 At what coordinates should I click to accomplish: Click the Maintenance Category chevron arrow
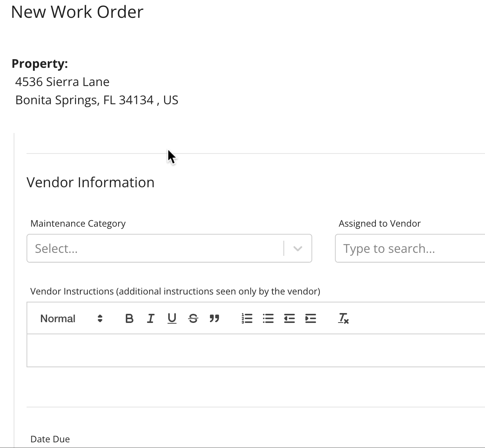pos(298,248)
